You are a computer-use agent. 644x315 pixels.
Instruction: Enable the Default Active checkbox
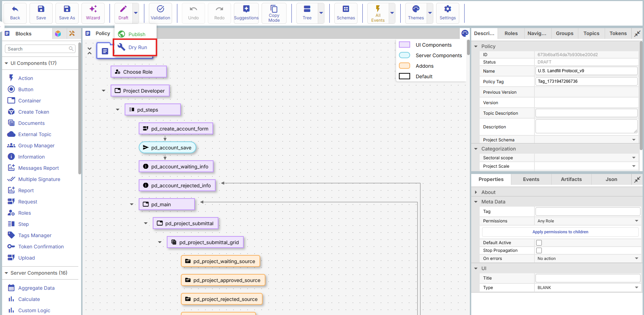539,243
